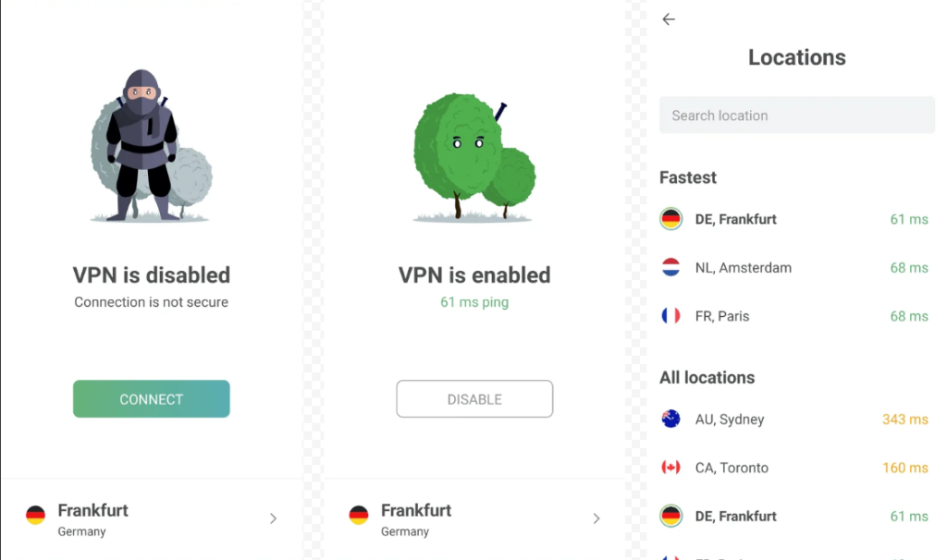This screenshot has width=947, height=560.
Task: Select FR, Paris in Fastest list
Action: 722,316
